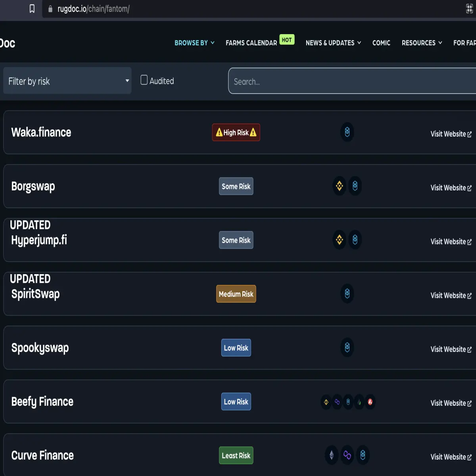Screen dimensions: 476x476
Task: Click the BNB chain icon in Borgswap row
Action: pos(340,186)
